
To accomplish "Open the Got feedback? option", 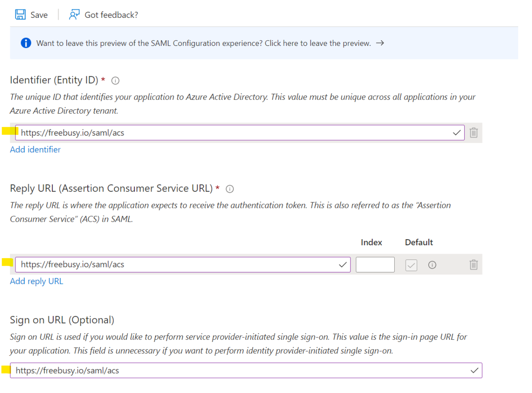I will coord(111,15).
